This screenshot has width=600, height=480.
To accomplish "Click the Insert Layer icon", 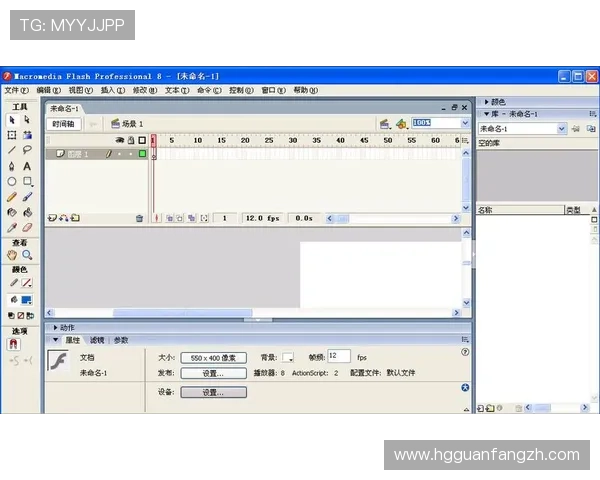I will point(52,218).
